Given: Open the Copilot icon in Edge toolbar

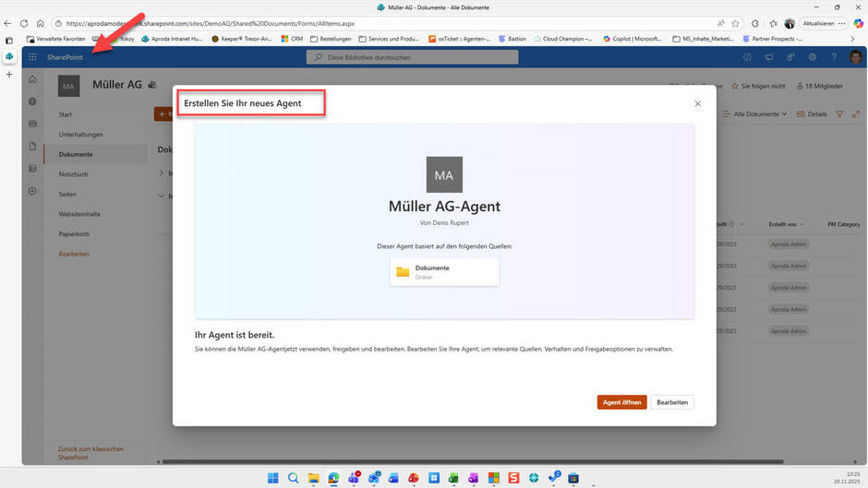Looking at the screenshot, I should 859,23.
